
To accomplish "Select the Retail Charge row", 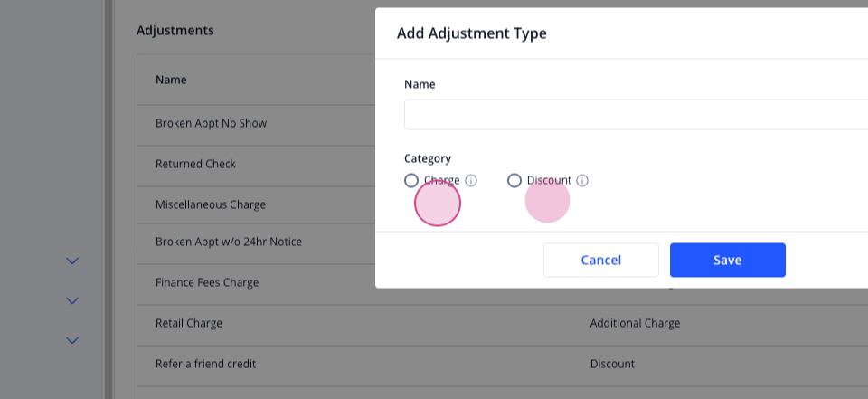I will pyautogui.click(x=502, y=324).
